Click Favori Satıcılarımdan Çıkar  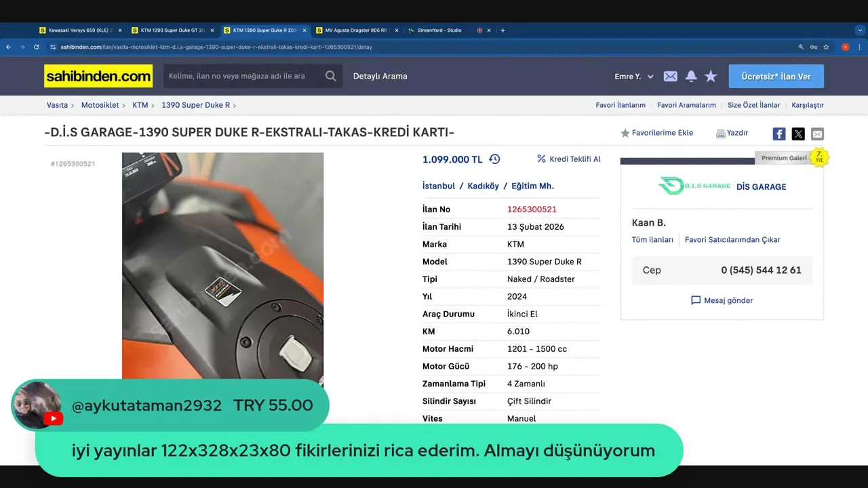[x=732, y=240]
